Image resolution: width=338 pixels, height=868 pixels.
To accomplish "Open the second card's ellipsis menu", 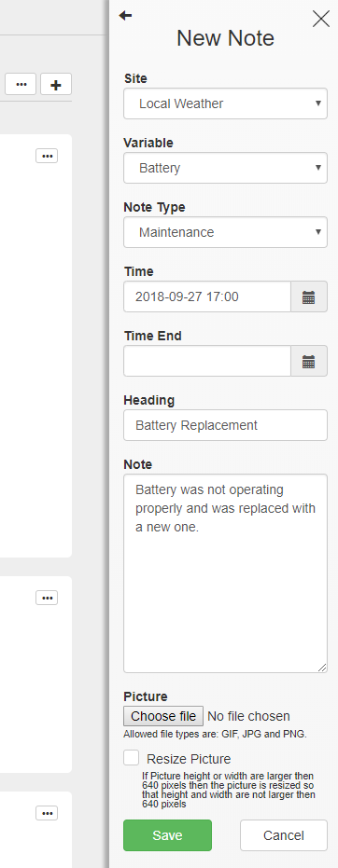I will pos(47,598).
